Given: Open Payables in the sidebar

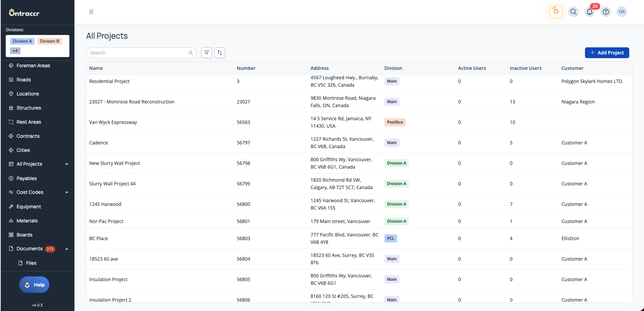Looking at the screenshot, I should [26, 178].
